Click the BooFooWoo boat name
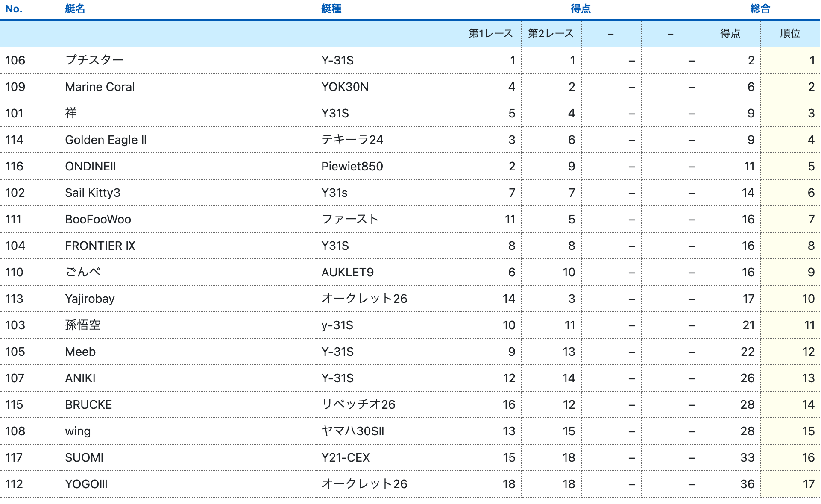The height and width of the screenshot is (504, 821). click(98, 219)
